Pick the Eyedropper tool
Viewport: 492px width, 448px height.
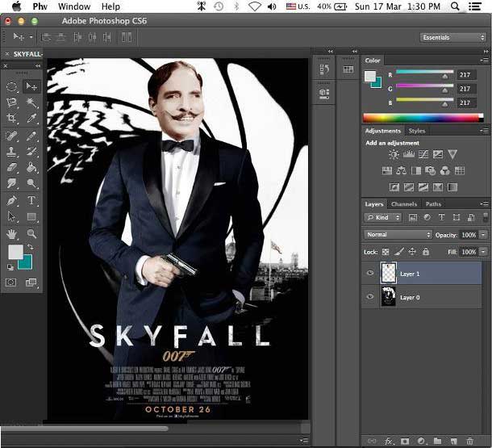(31, 119)
